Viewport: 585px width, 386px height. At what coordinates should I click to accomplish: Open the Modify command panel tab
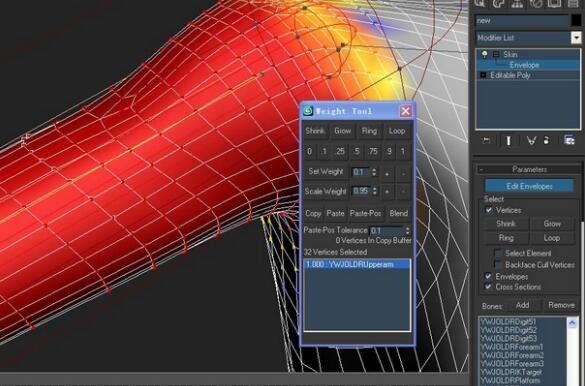pyautogui.click(x=498, y=3)
